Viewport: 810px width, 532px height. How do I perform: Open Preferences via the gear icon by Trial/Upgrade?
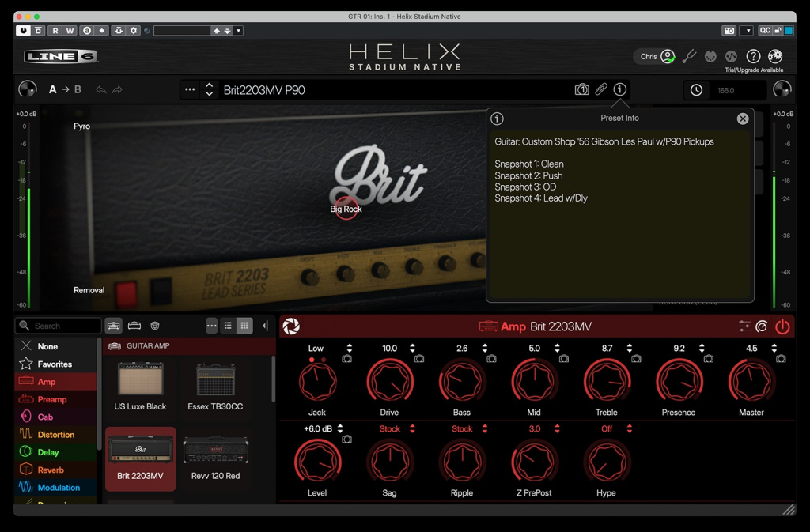coord(775,55)
